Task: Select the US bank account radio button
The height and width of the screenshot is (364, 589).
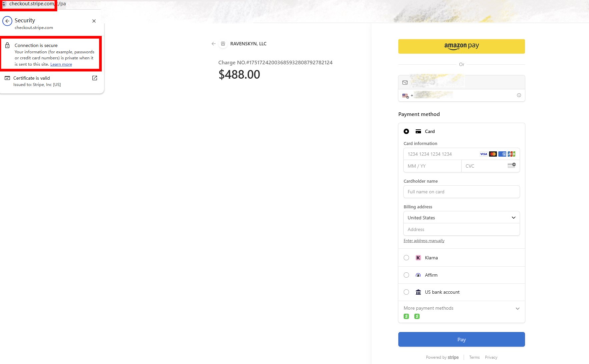Action: [x=406, y=292]
